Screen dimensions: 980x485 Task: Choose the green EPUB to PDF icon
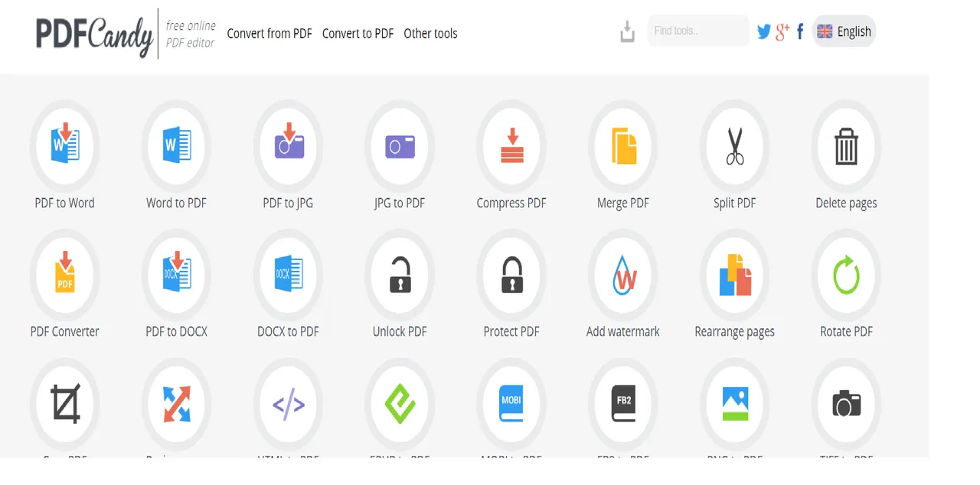coord(400,404)
